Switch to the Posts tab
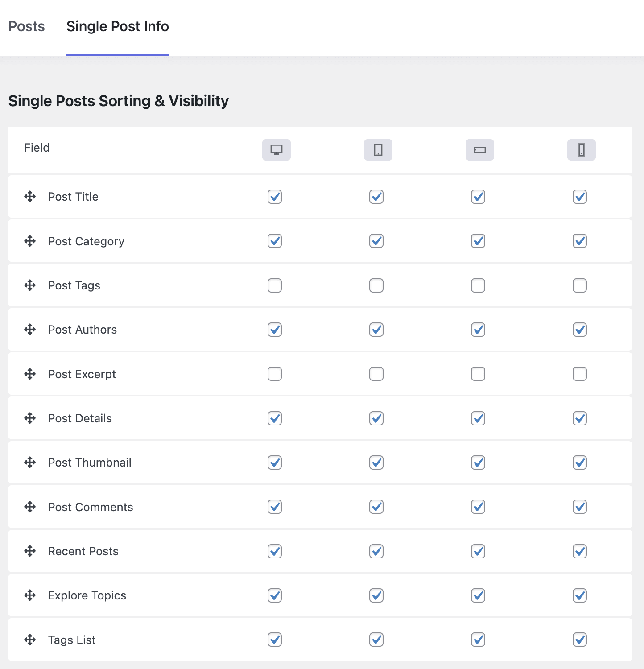The width and height of the screenshot is (644, 669). 26,26
